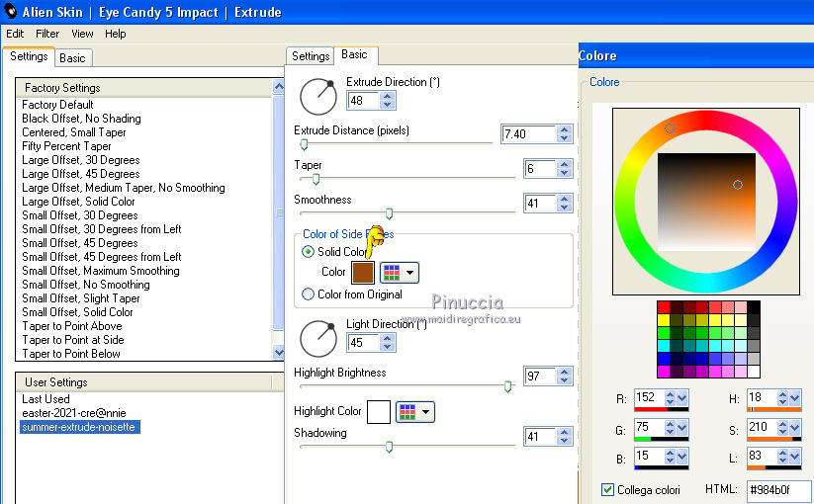The width and height of the screenshot is (814, 504).
Task: Click the Extrude Direction angle dial
Action: [x=318, y=97]
